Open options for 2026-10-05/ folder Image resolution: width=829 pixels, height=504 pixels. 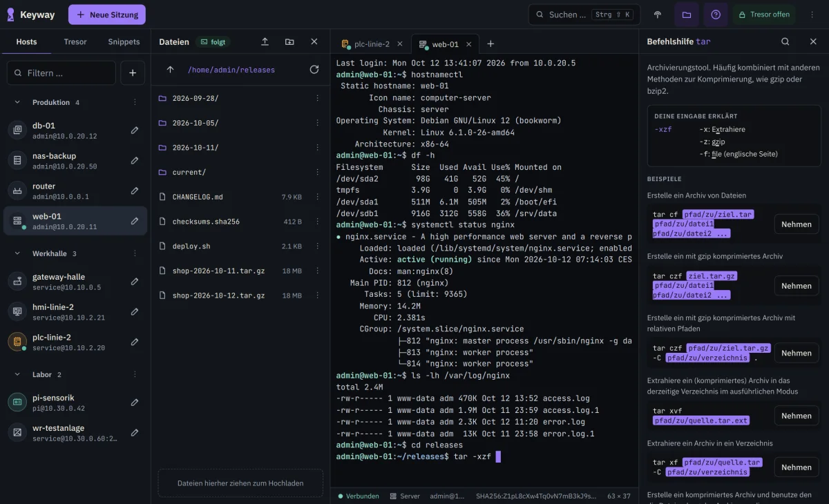pos(317,123)
